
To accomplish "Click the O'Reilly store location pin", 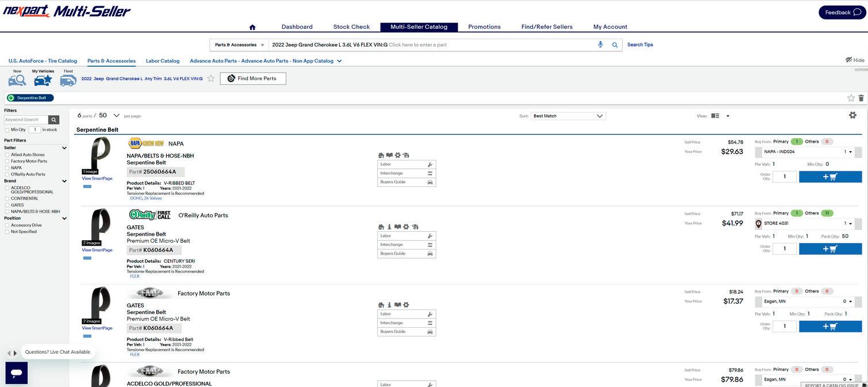I will point(758,224).
